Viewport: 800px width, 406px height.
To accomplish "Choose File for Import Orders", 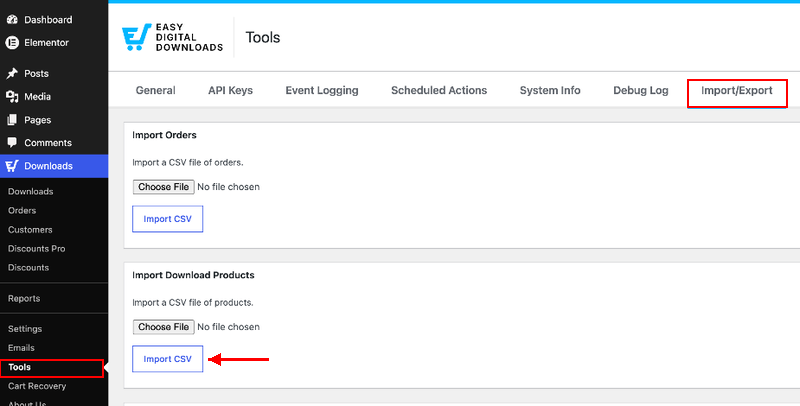I will (163, 187).
